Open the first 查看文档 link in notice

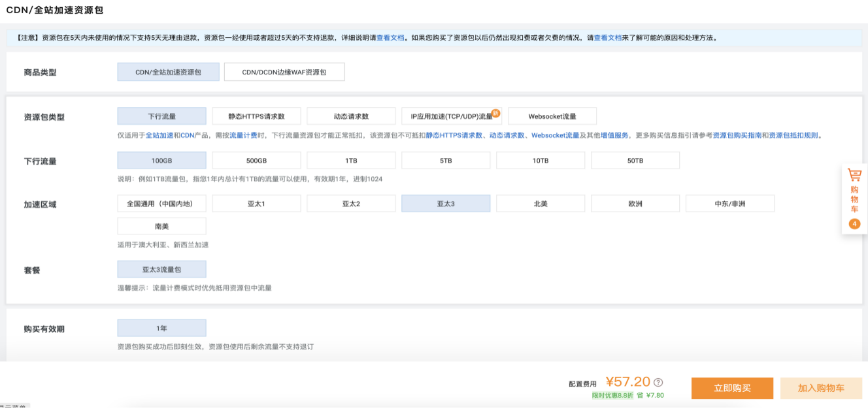tap(390, 38)
